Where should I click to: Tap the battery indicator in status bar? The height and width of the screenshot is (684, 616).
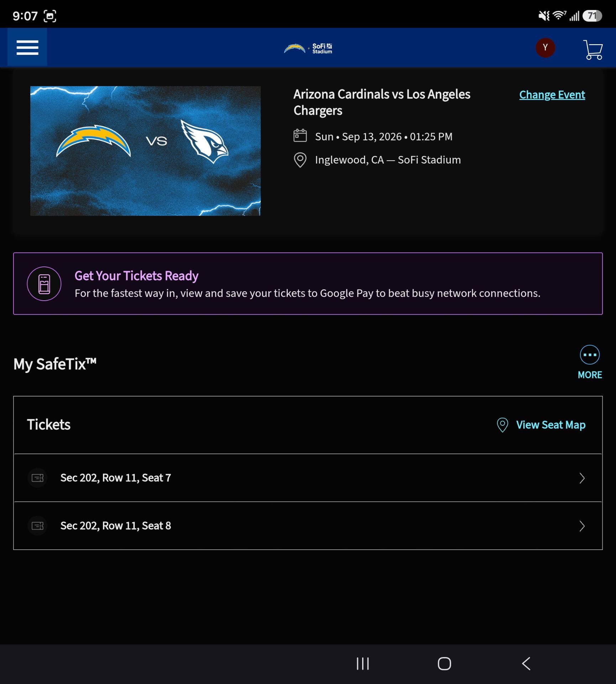coord(592,16)
